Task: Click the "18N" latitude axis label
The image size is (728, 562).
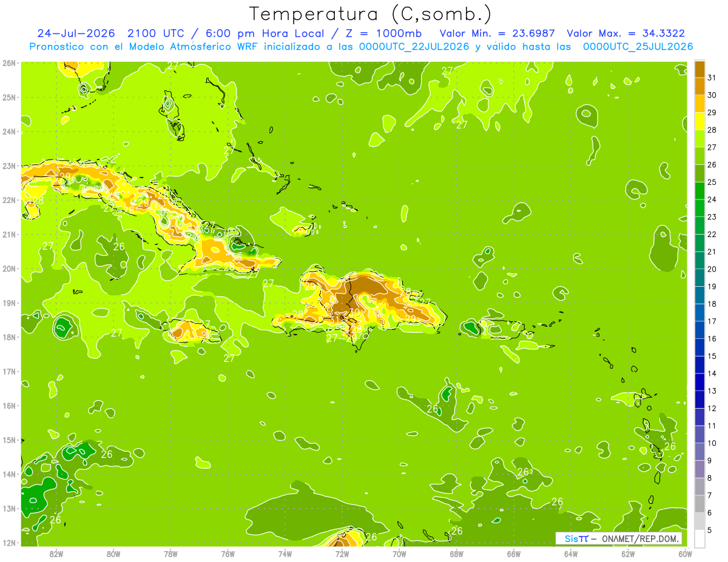Action: 9,337
